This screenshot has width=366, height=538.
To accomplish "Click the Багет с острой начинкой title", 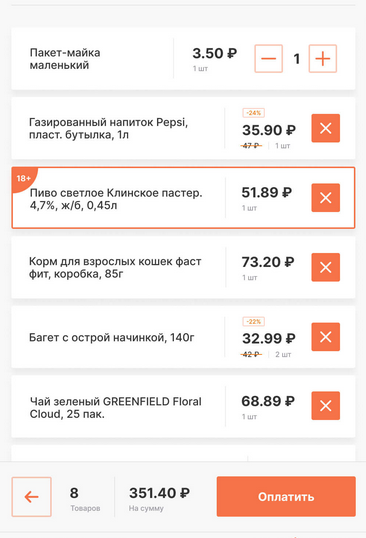I will pos(111,338).
